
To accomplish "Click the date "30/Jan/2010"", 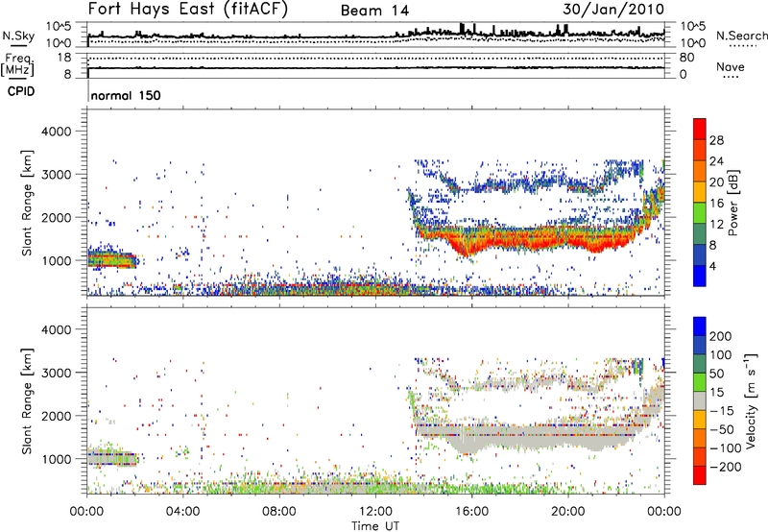I will click(613, 10).
